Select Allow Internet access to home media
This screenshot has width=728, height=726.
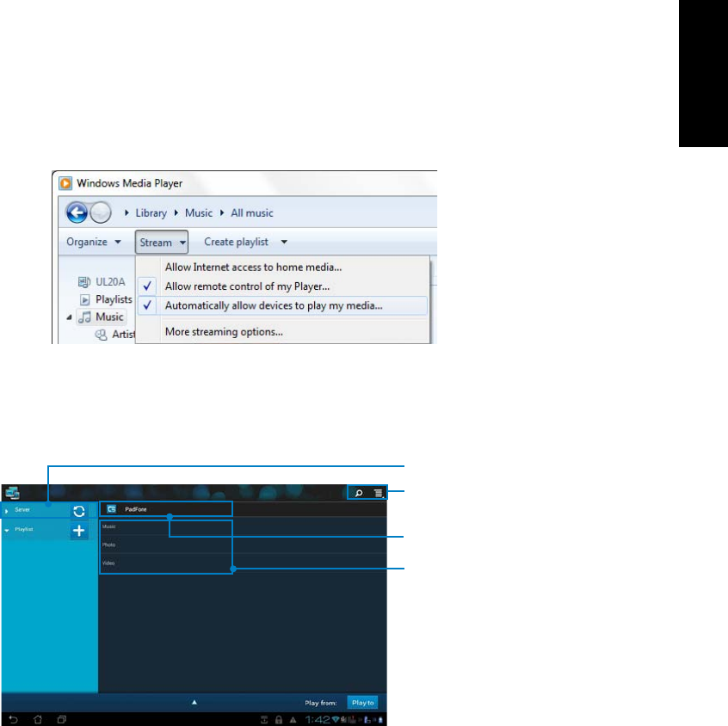point(254,267)
